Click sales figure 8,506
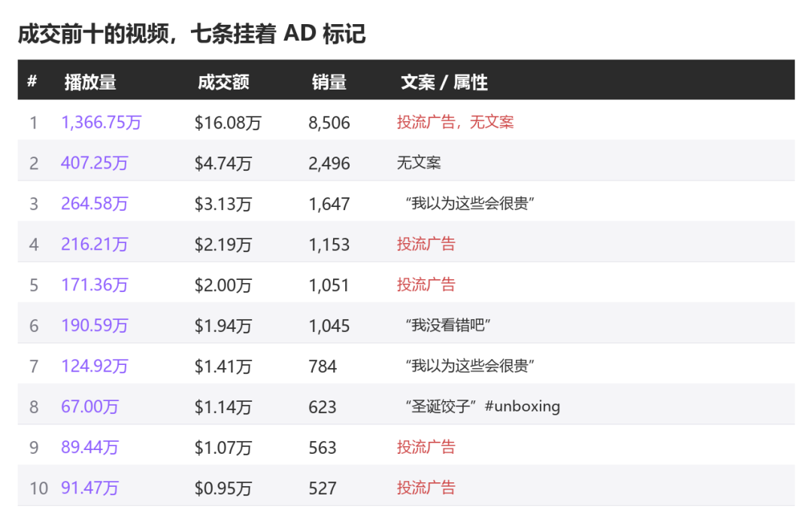The width and height of the screenshot is (812, 523). pos(329,123)
